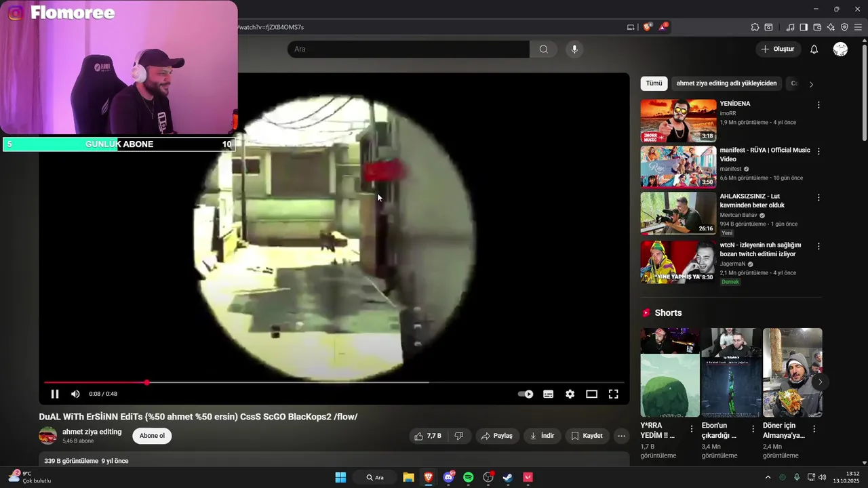Open the 'Ebon'un çıkardığı' short thumbnail
This screenshot has width=868, height=488.
tap(731, 373)
